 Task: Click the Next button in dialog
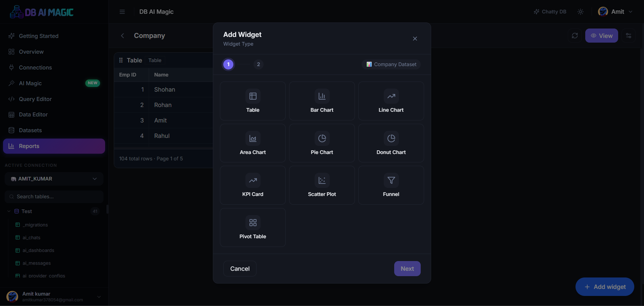pyautogui.click(x=407, y=269)
